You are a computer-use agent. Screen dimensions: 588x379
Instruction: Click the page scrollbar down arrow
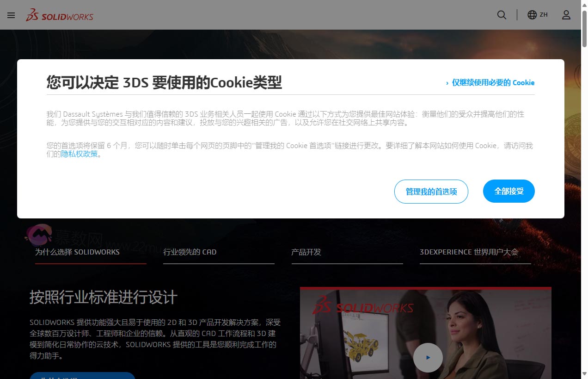pyautogui.click(x=584, y=373)
